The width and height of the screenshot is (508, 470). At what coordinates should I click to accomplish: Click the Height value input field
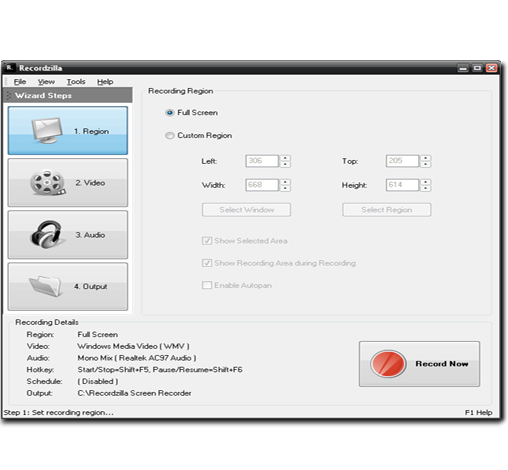402,185
